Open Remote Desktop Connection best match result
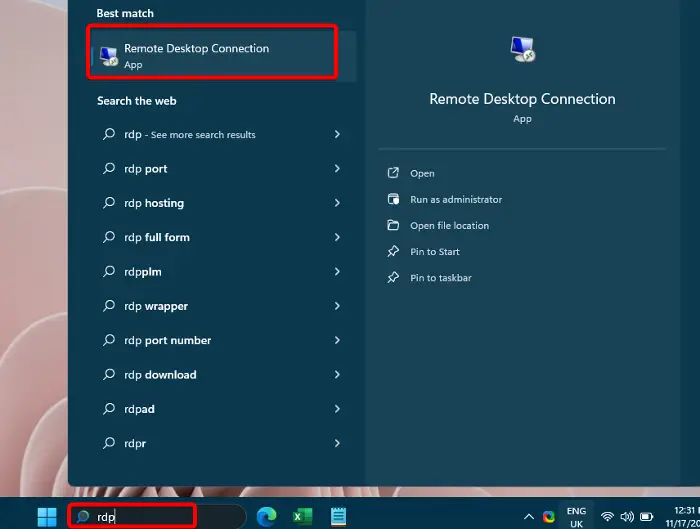 pos(223,56)
